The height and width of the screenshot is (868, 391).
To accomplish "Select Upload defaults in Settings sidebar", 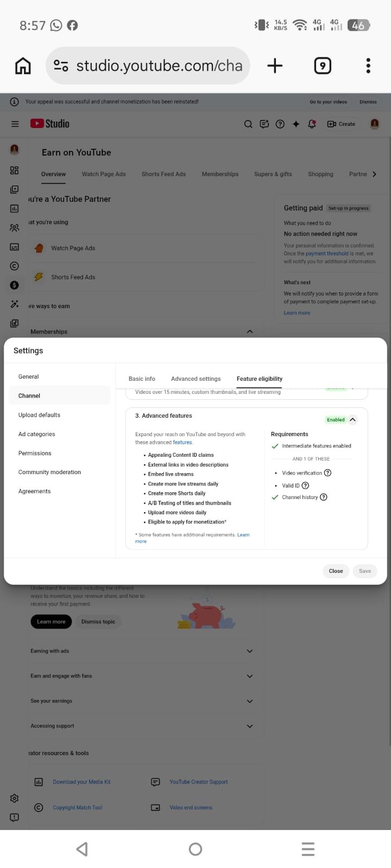I will [39, 415].
